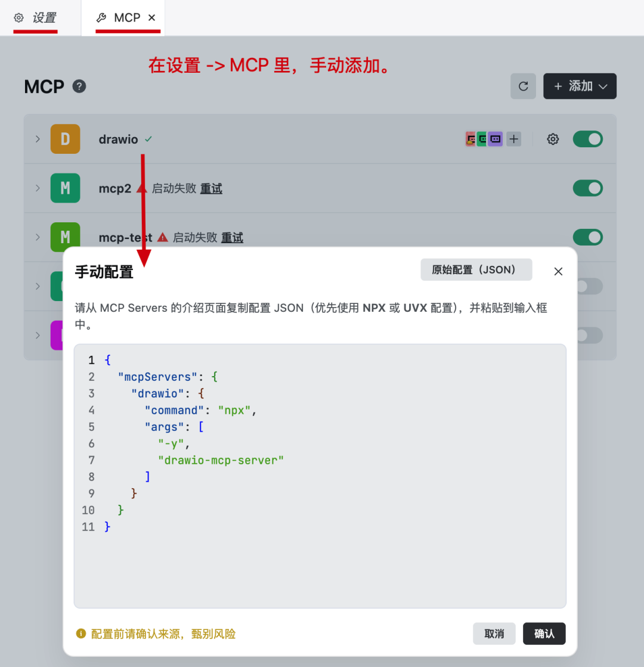Disable the drawio server toggle
Image resolution: width=644 pixels, height=667 pixels.
588,138
